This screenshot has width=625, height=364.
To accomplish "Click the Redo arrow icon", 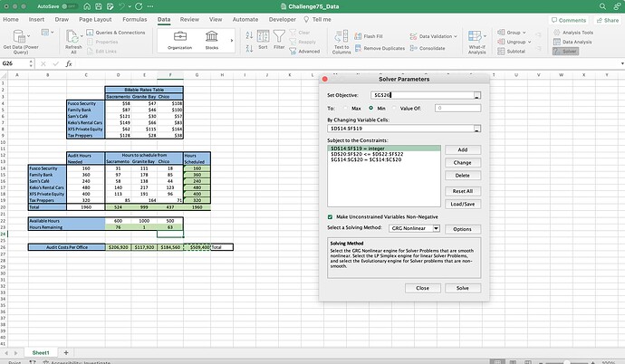I will pos(139,6).
